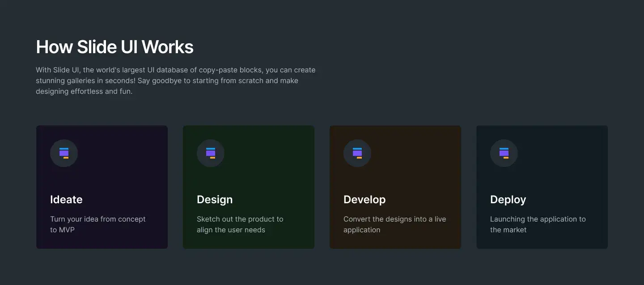The image size is (644, 285).
Task: Click "Launching the application to the market" text
Action: click(538, 224)
